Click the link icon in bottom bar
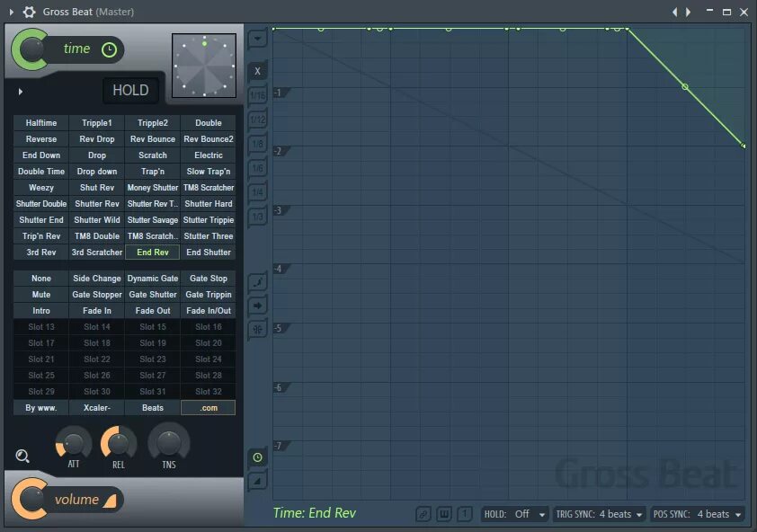Viewport: 757px width, 532px height. pos(423,514)
